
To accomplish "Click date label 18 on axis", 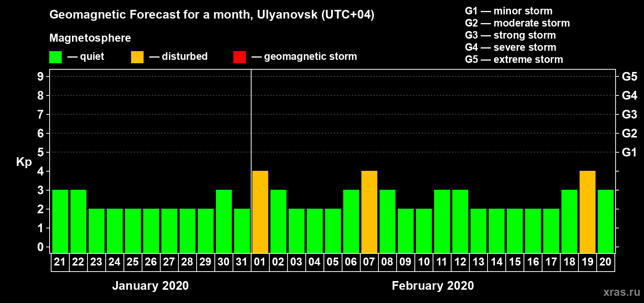I will coord(569,262).
